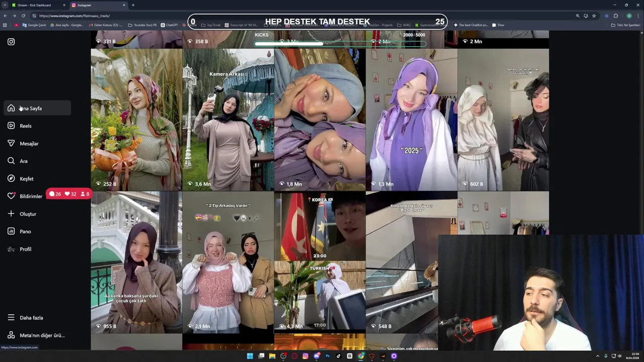Image resolution: width=644 pixels, height=362 pixels.
Task: Open the "2025" reel with 1,3 Mn views
Action: tap(411, 120)
